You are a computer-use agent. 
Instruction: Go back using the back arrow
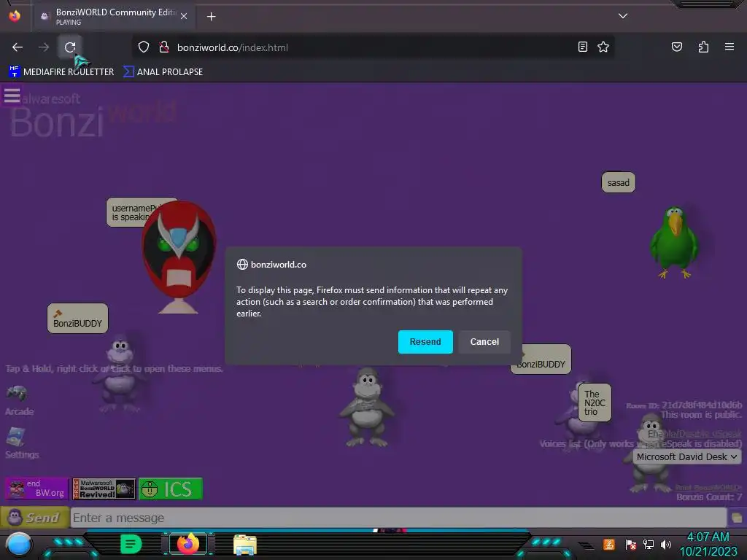tap(18, 47)
